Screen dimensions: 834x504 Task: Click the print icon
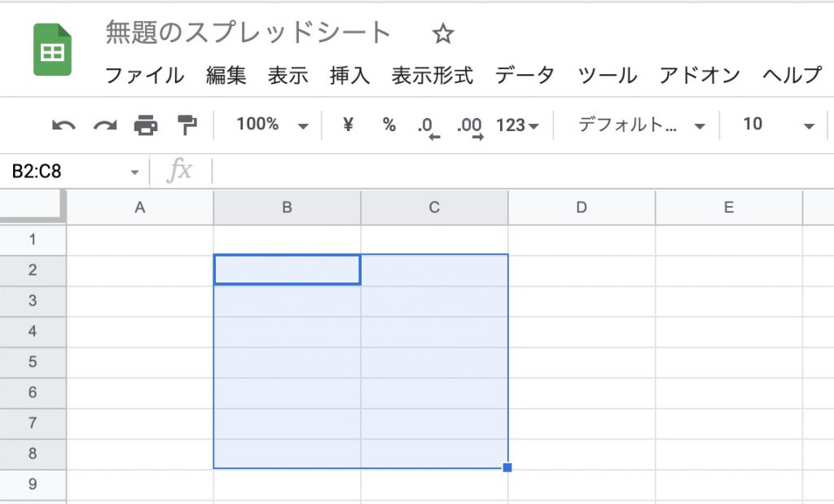tap(146, 125)
